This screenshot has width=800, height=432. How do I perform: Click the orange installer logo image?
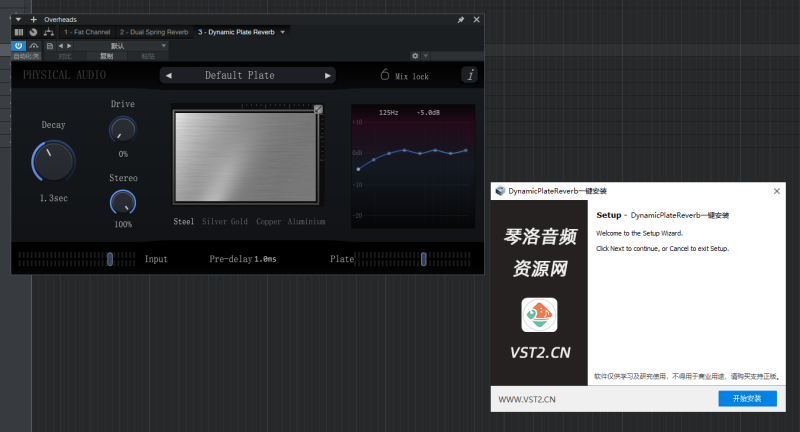pos(539,315)
